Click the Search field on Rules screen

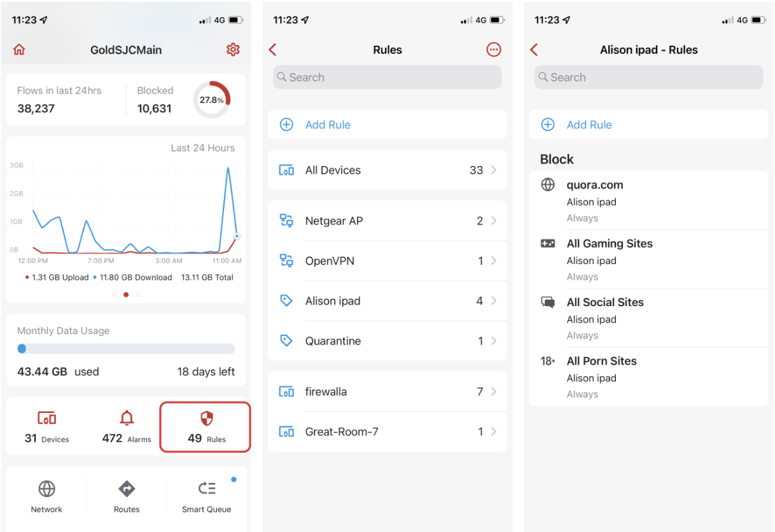click(387, 77)
